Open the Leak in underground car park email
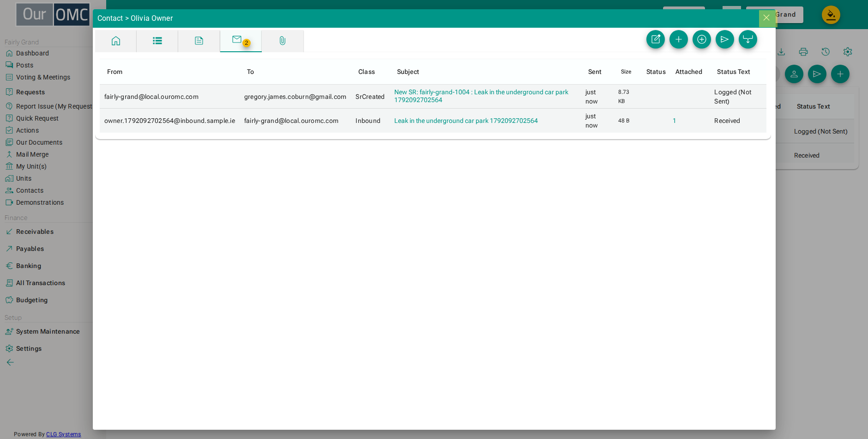 tap(466, 121)
